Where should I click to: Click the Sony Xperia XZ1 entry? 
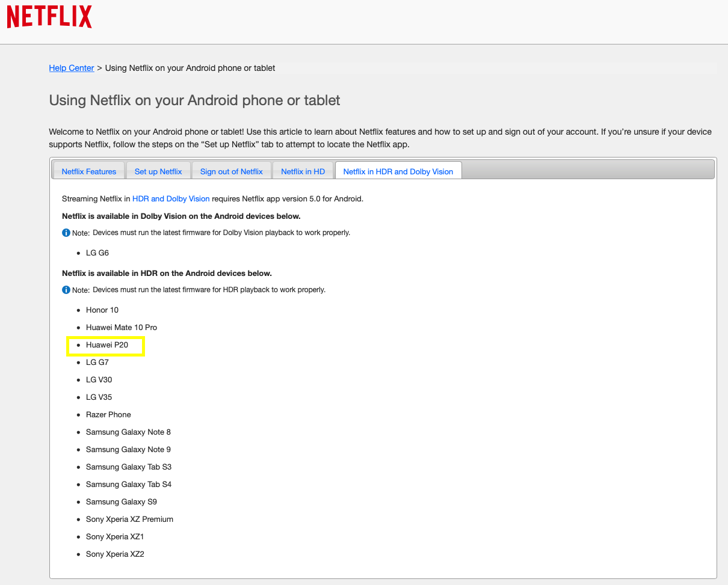coord(115,537)
